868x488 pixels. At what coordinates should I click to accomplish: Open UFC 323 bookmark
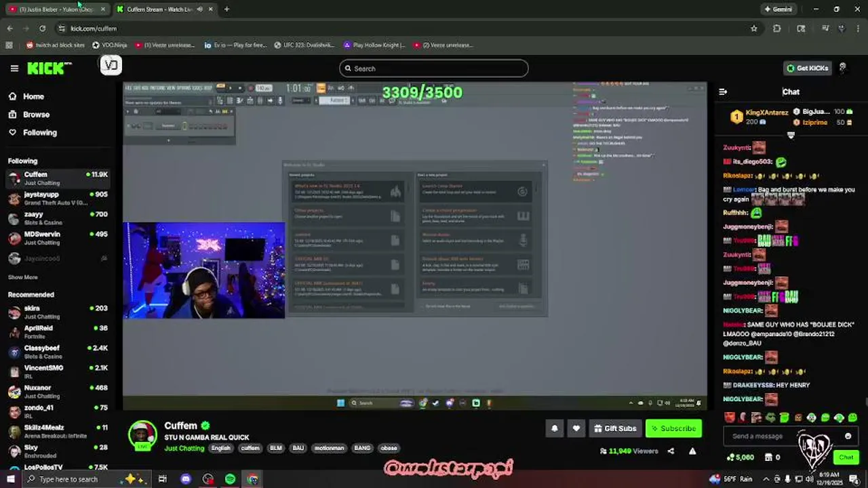(304, 45)
